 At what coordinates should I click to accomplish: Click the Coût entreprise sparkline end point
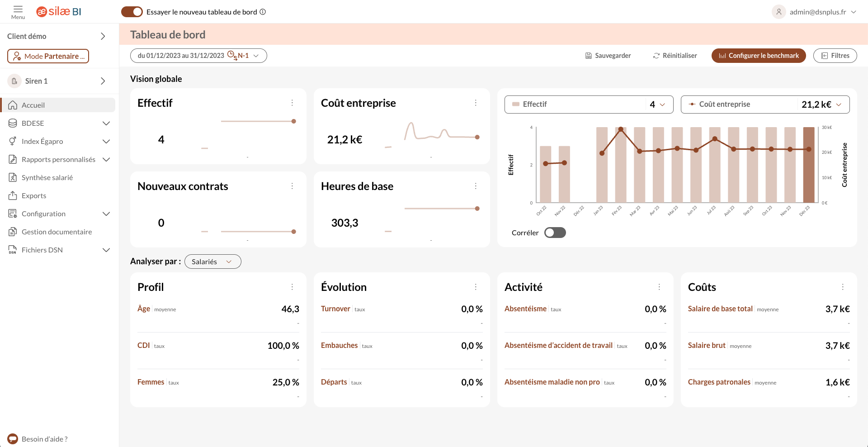pos(477,137)
